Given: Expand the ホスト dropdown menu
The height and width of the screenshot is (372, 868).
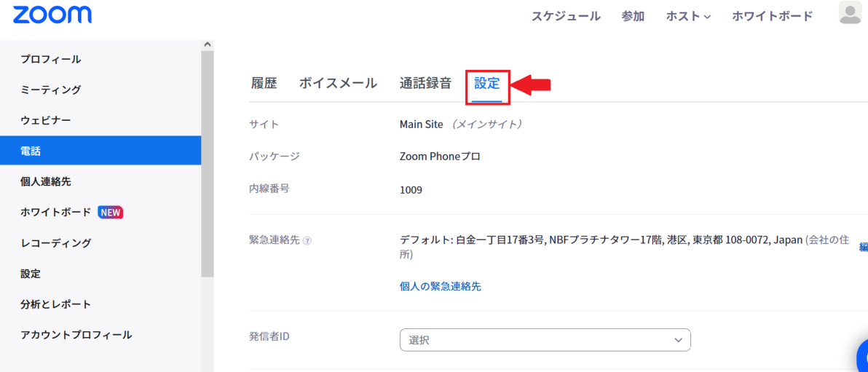Looking at the screenshot, I should tap(688, 17).
